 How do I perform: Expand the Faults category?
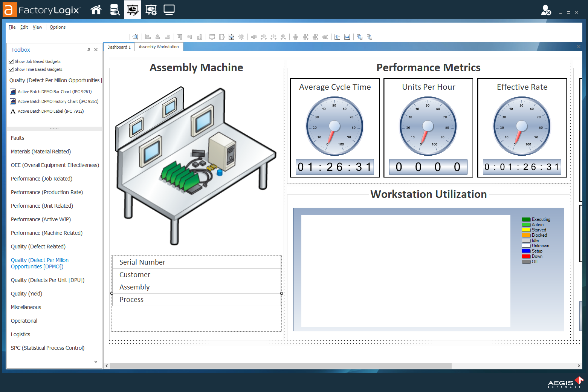tap(17, 138)
